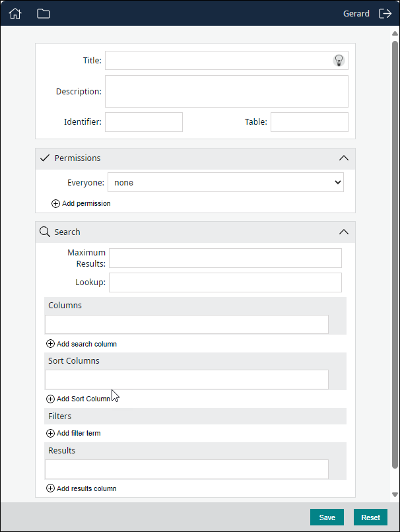
Task: Click into the Identifier field
Action: click(x=143, y=122)
